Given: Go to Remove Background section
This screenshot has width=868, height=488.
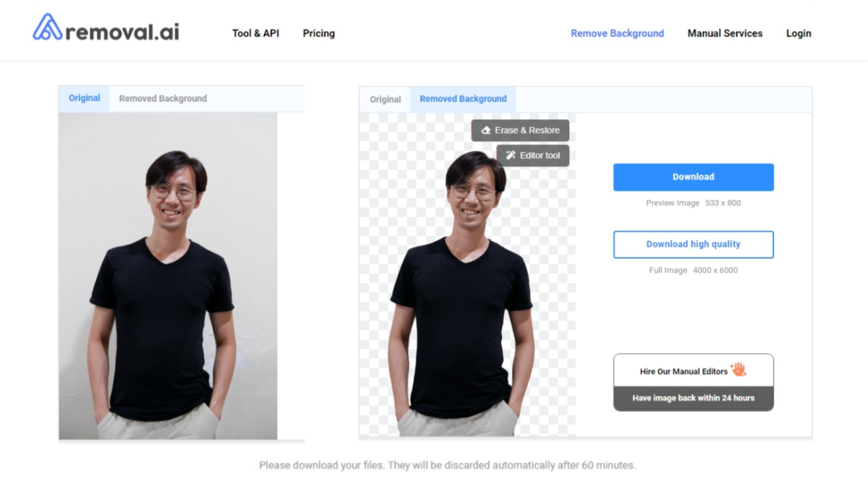Looking at the screenshot, I should tap(617, 33).
